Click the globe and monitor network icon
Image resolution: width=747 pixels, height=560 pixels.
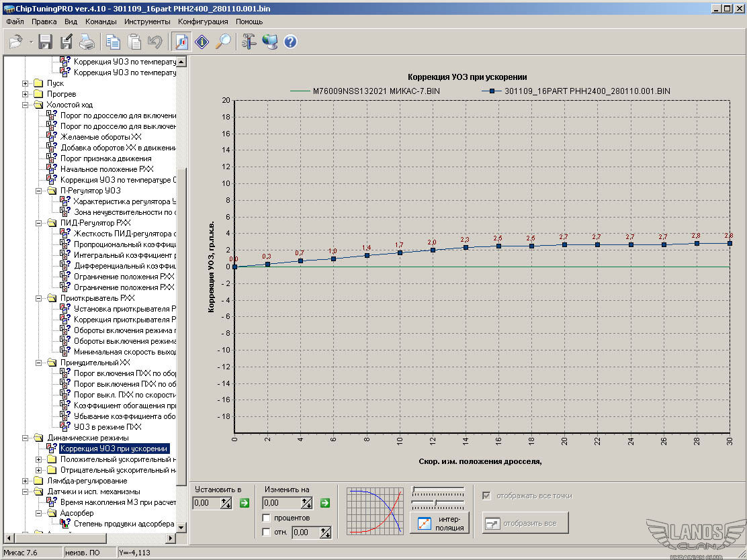pos(269,42)
